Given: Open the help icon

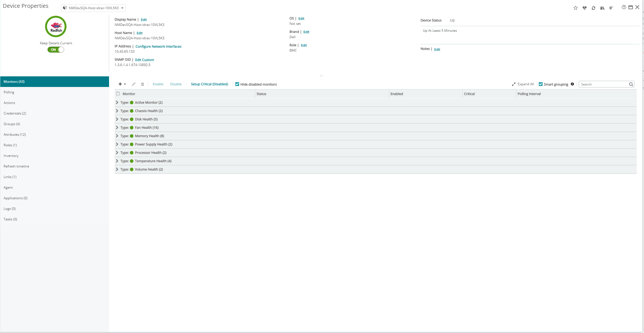Looking at the screenshot, I should coord(624,7).
